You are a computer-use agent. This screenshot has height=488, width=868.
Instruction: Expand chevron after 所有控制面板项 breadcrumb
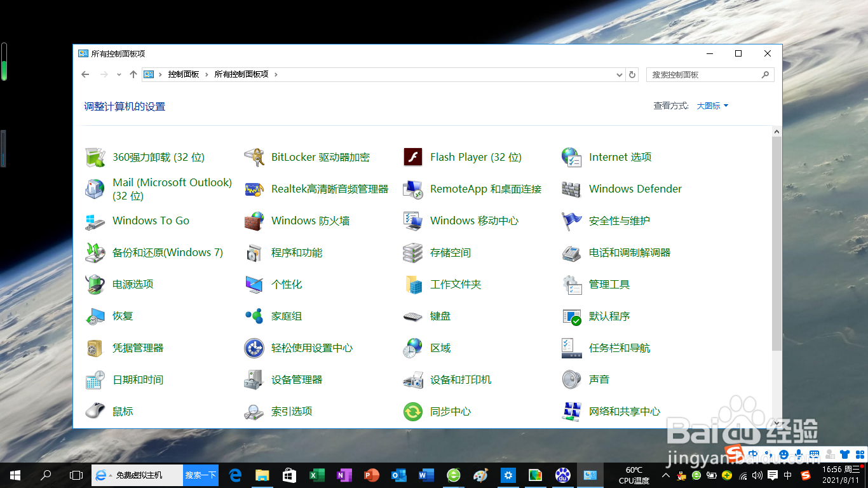[276, 74]
